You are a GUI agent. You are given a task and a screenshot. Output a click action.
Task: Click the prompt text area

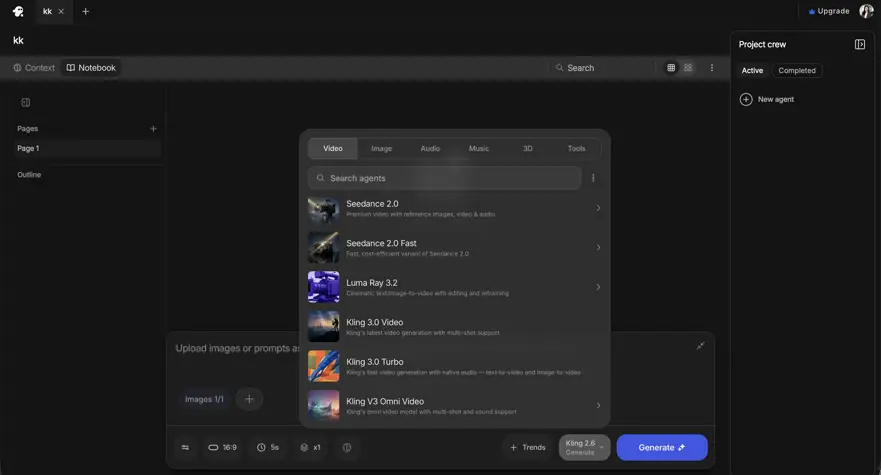(236, 349)
